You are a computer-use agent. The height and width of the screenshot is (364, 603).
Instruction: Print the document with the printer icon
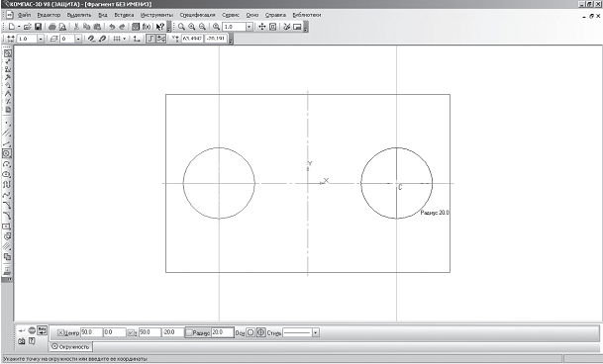pyautogui.click(x=52, y=27)
